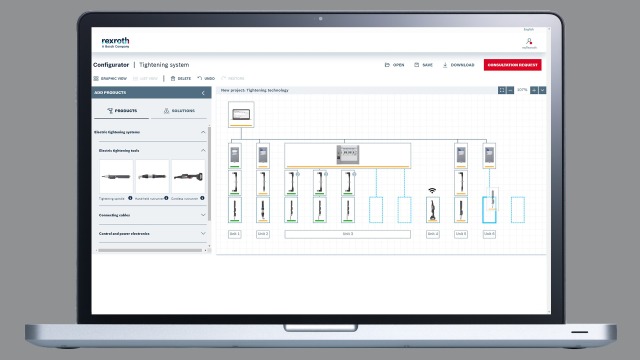The image size is (640, 360).
Task: Open a saved project with OPEN
Action: 394,65
